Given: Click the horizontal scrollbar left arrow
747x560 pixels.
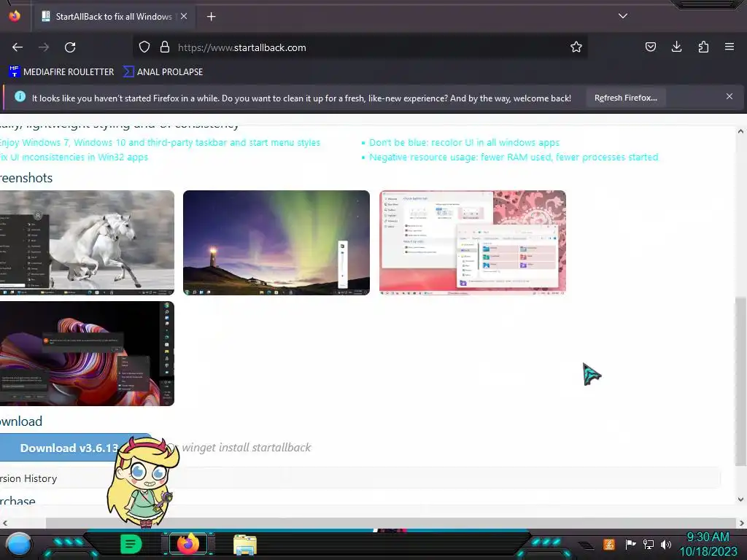Looking at the screenshot, I should (x=5, y=523).
